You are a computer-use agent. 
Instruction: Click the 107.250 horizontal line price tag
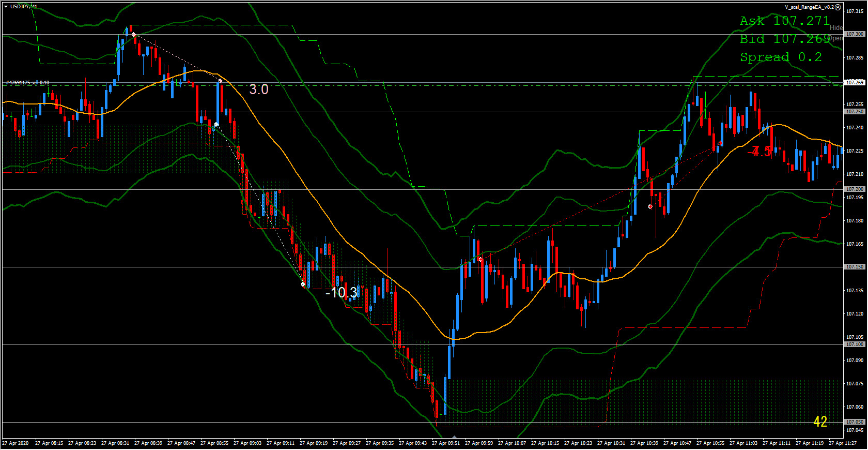pos(855,112)
